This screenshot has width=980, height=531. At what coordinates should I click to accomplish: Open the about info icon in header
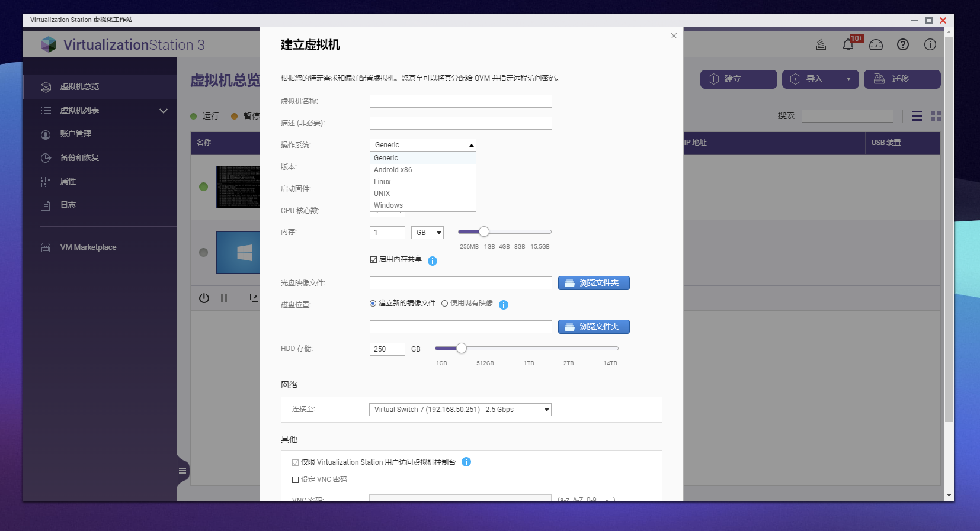pos(930,45)
